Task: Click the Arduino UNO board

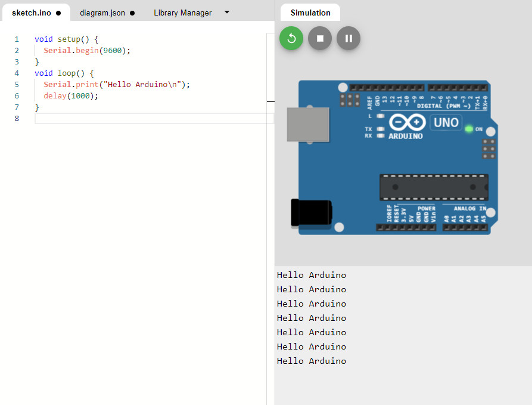Action: click(x=394, y=157)
